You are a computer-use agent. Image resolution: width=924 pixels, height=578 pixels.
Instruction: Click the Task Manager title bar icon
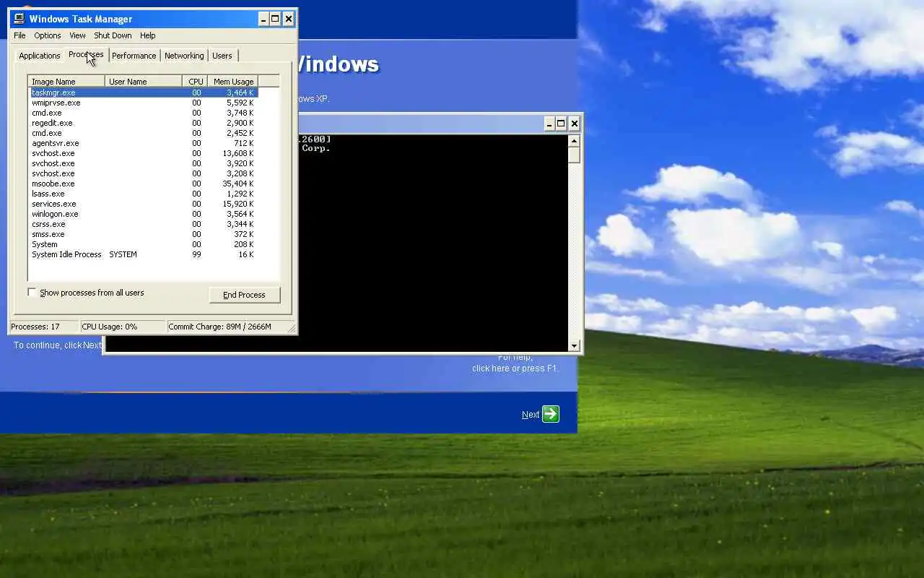click(x=19, y=19)
